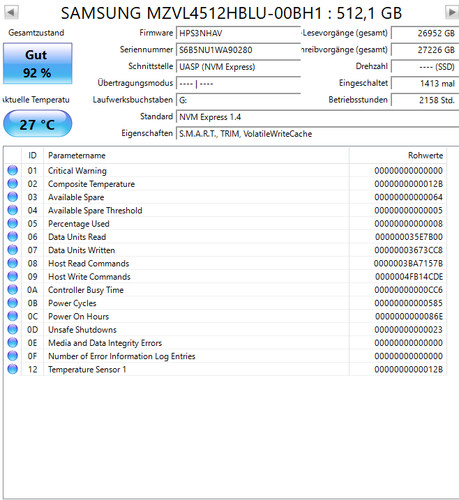Click power-on count 1413 mal
The image size is (459, 500).
(425, 83)
